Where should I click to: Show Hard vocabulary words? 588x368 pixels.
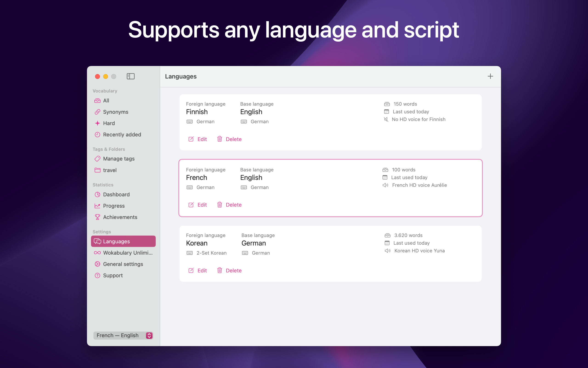pyautogui.click(x=123, y=123)
